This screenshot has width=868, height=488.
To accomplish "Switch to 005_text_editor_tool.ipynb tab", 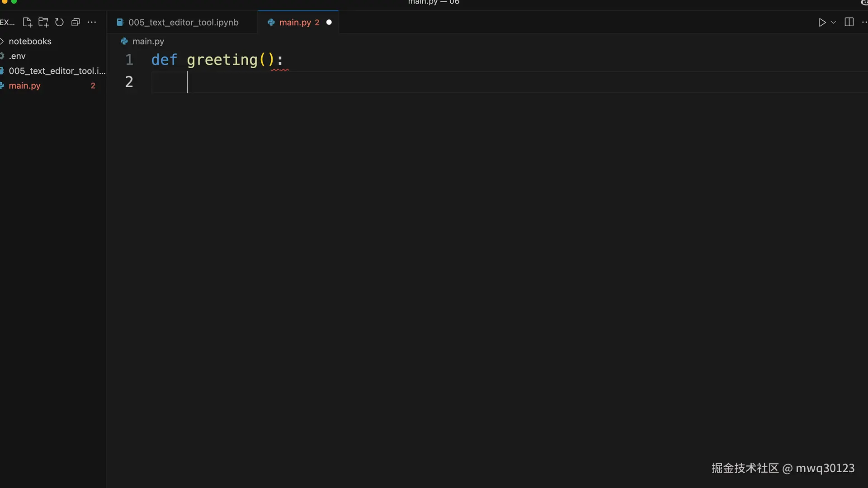I will (x=183, y=22).
